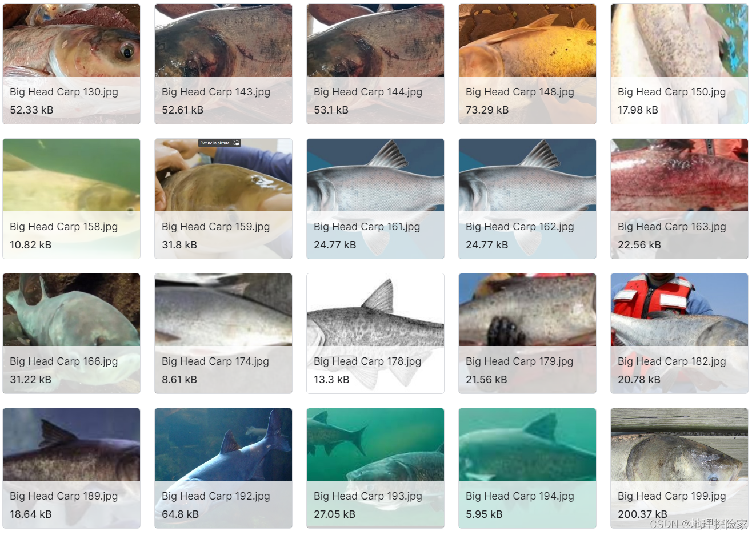
Task: Open Big Head Carp 144.jpg card
Action: pyautogui.click(x=375, y=64)
